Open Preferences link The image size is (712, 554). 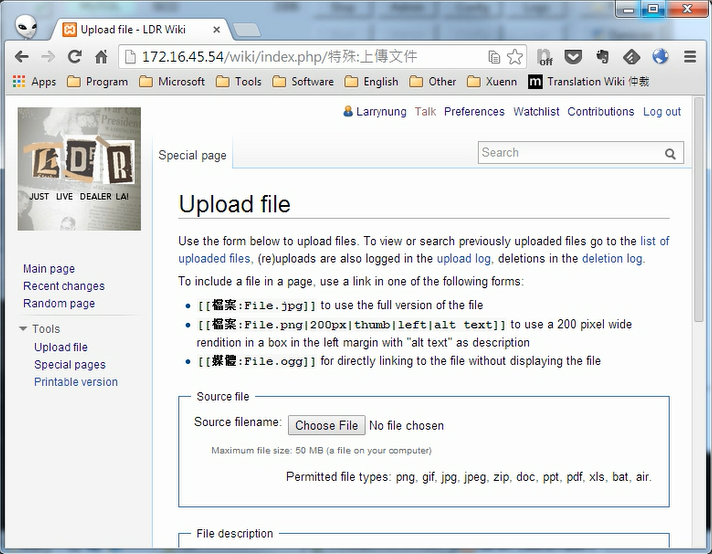coord(474,112)
